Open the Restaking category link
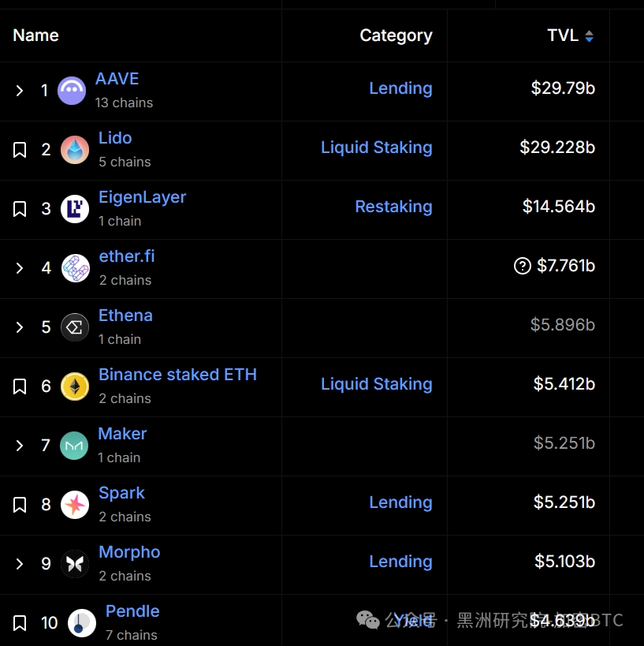Image resolution: width=644 pixels, height=646 pixels. pyautogui.click(x=393, y=207)
